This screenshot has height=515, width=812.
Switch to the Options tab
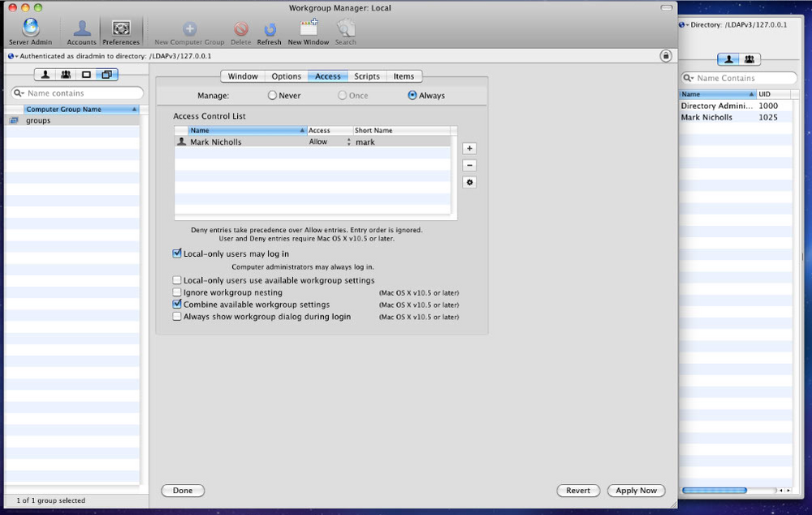(287, 76)
